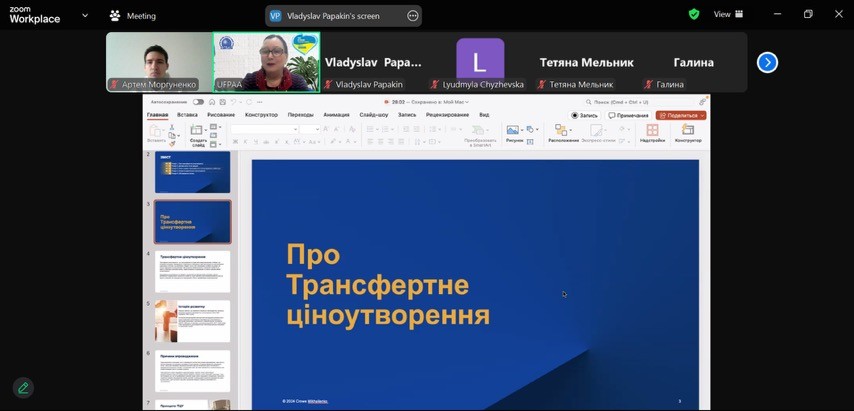Click the Тетяна Мельник participant tile
854x411 pixels.
[x=586, y=62]
